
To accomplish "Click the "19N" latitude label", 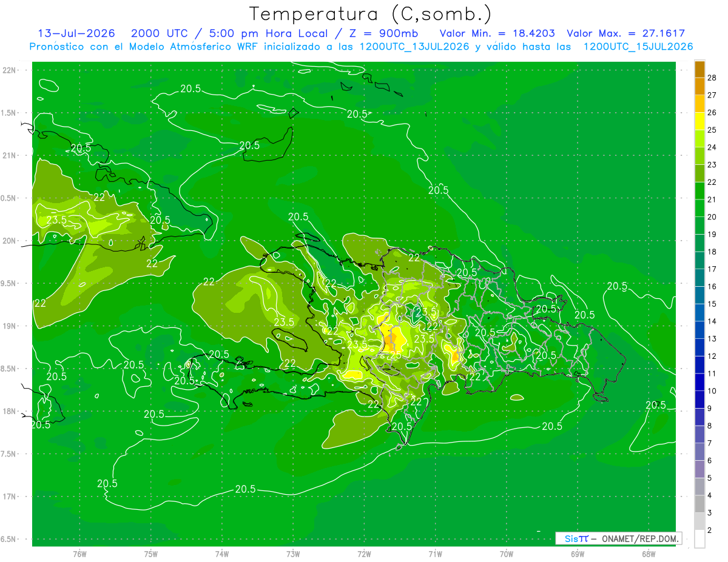I will tap(9, 326).
